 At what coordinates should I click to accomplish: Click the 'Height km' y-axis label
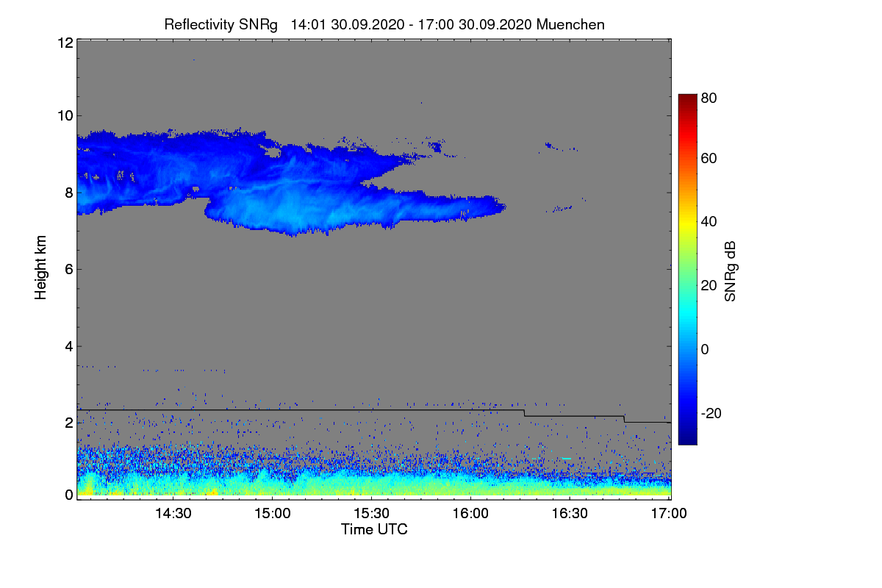click(x=41, y=268)
